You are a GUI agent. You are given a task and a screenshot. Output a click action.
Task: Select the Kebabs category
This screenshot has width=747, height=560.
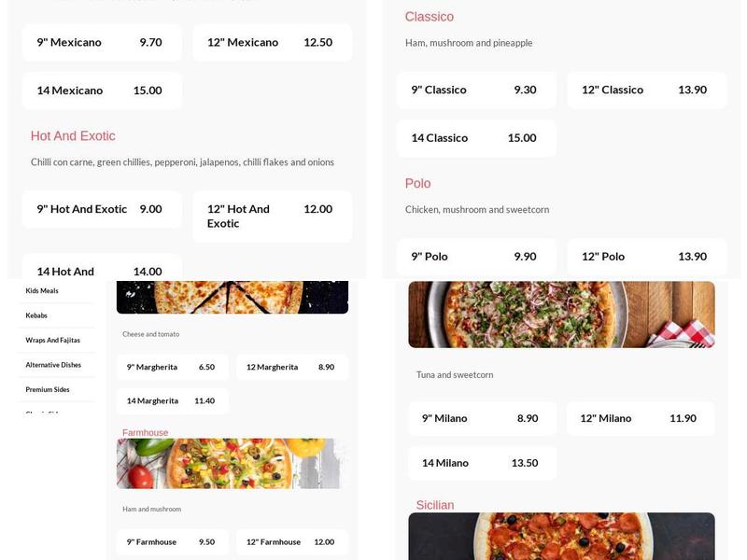point(39,316)
